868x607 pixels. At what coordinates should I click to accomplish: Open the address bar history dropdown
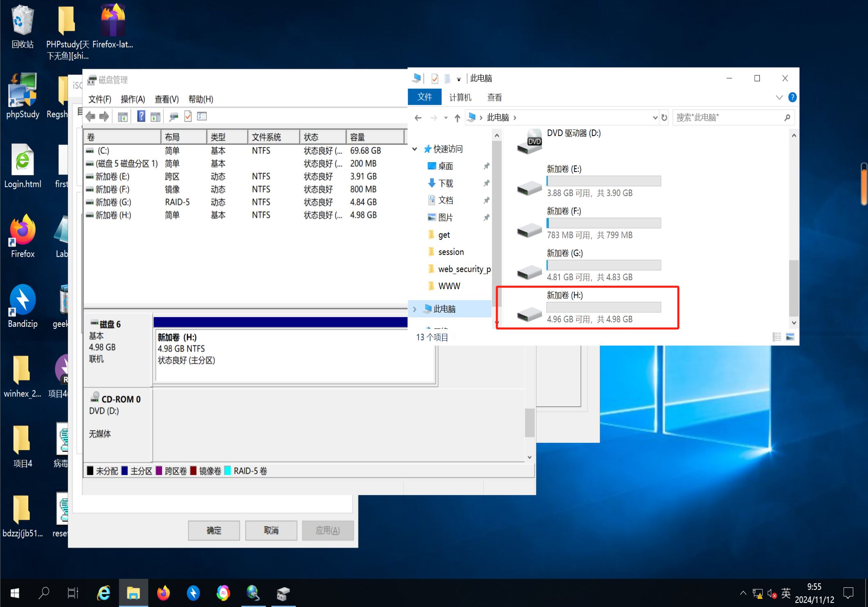click(x=655, y=118)
